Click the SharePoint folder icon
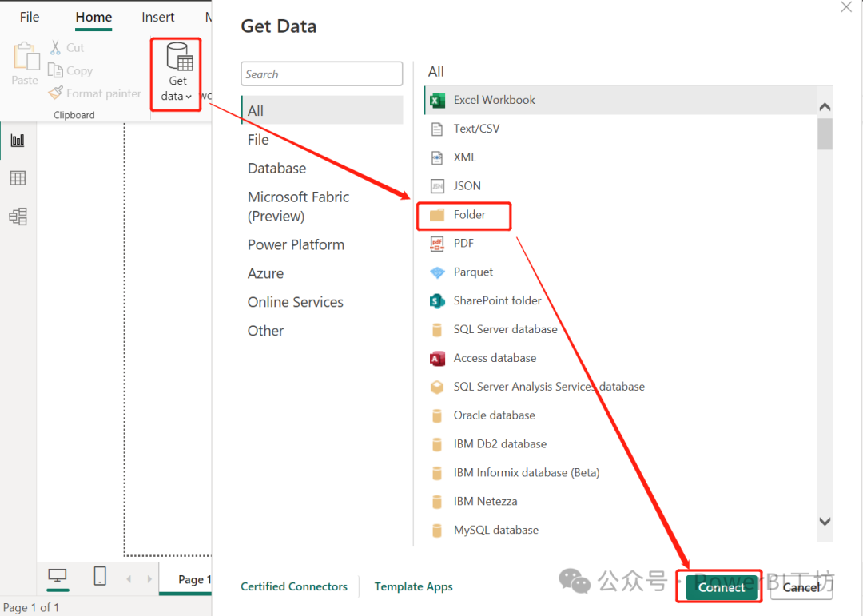This screenshot has width=863, height=616. tap(437, 300)
